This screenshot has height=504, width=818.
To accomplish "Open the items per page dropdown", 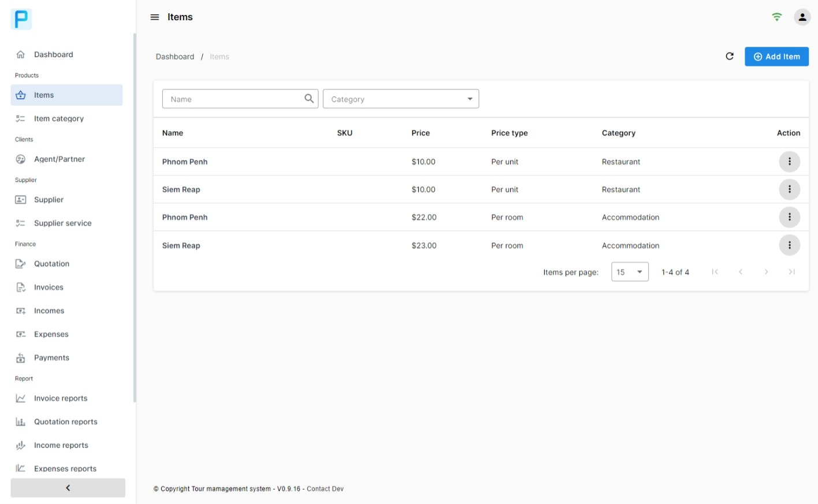I will (x=630, y=272).
